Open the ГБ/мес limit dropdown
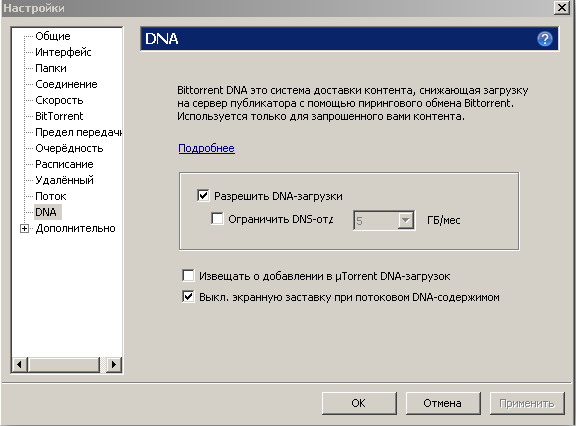Image resolution: width=576 pixels, height=426 pixels. pos(406,220)
